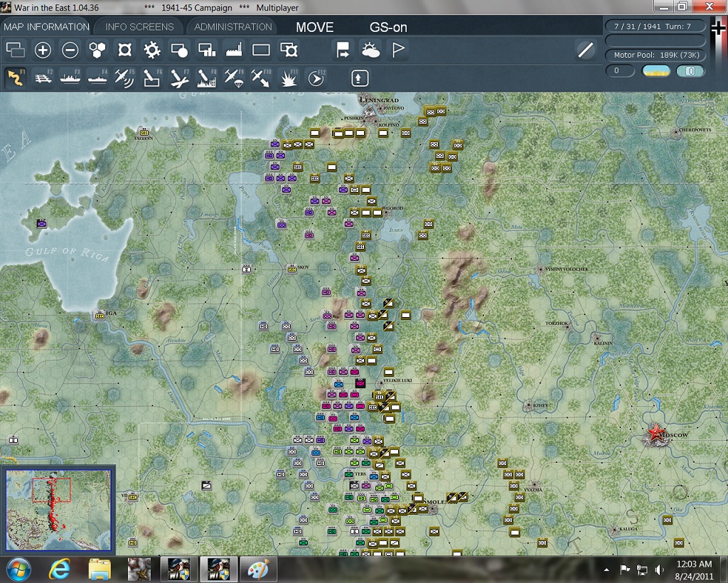
Task: Click the rectangle with circle icon
Action: point(179,50)
